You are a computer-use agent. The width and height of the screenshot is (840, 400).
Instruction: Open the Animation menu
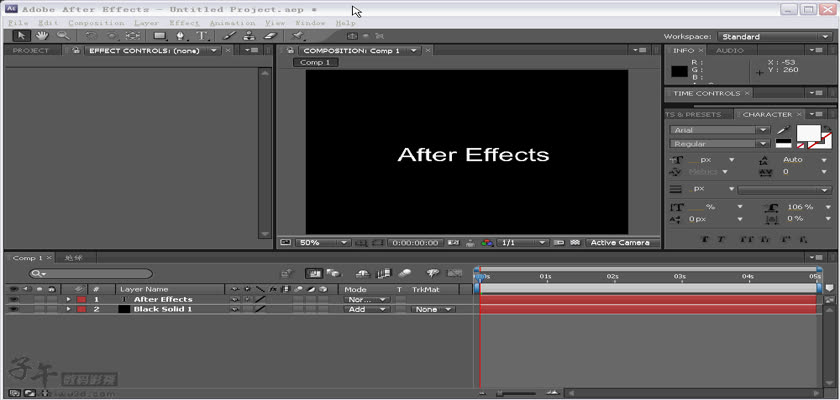pos(231,23)
